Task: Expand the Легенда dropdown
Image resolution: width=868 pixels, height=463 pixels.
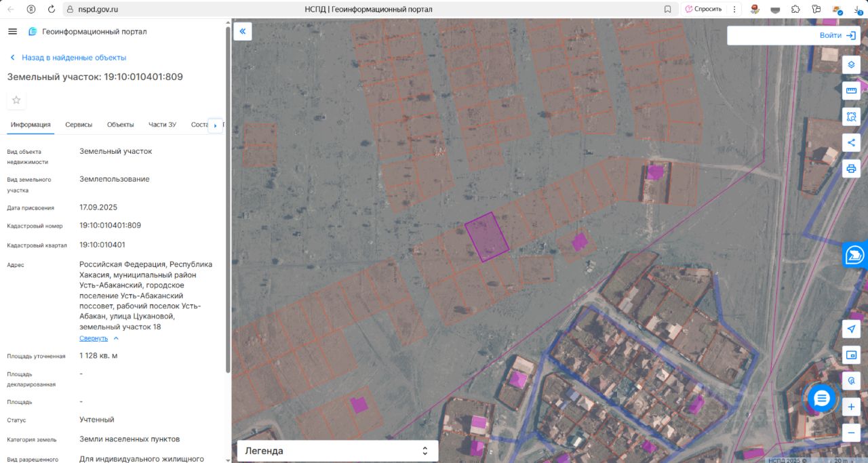Action: (338, 451)
